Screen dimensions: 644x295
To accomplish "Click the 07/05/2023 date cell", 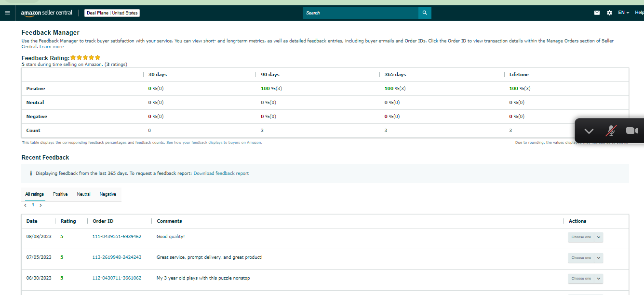I will pyautogui.click(x=39, y=257).
